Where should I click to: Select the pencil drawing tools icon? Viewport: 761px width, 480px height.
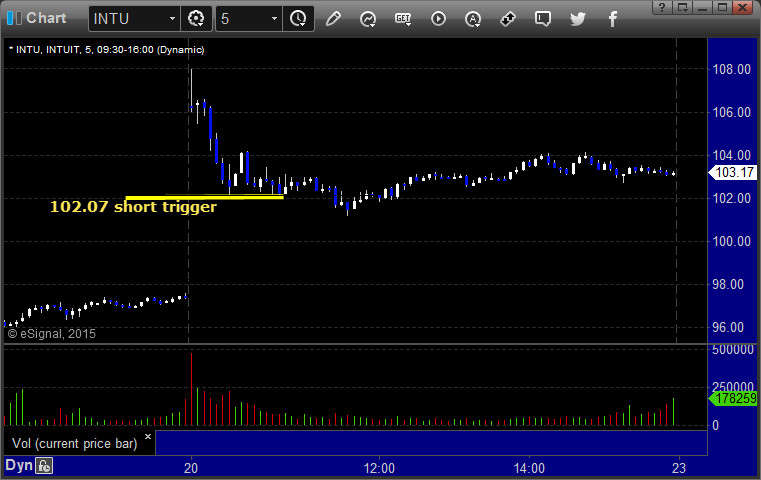(x=333, y=19)
